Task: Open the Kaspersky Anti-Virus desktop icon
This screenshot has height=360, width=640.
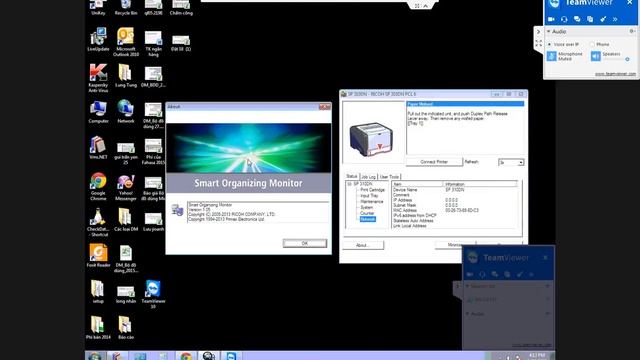Action: click(98, 78)
